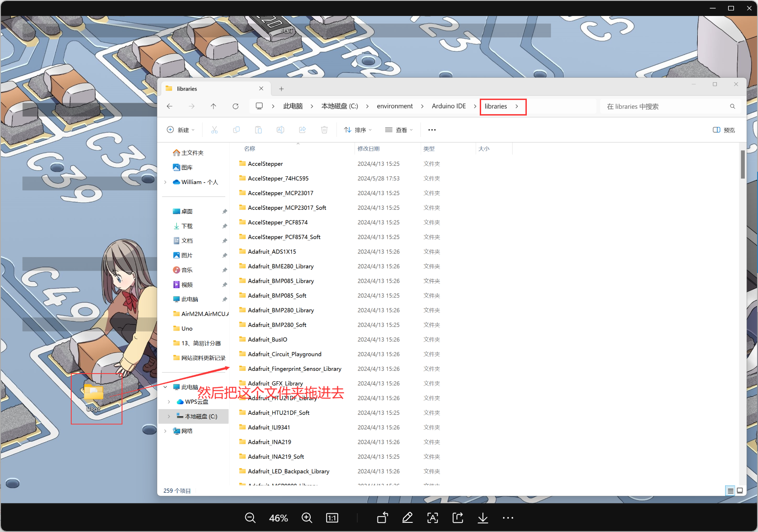
Task: Click the 1:1 actual size icon
Action: [332, 518]
